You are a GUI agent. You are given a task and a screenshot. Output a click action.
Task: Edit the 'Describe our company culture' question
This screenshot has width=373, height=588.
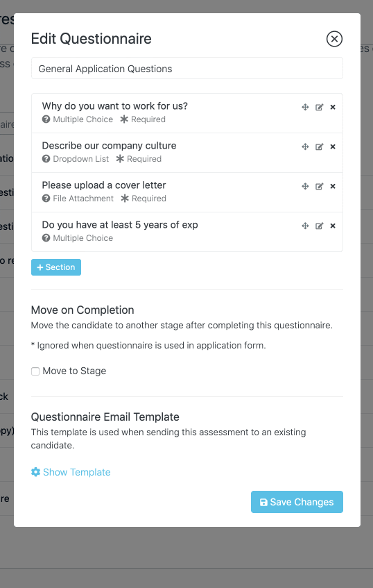coord(319,146)
